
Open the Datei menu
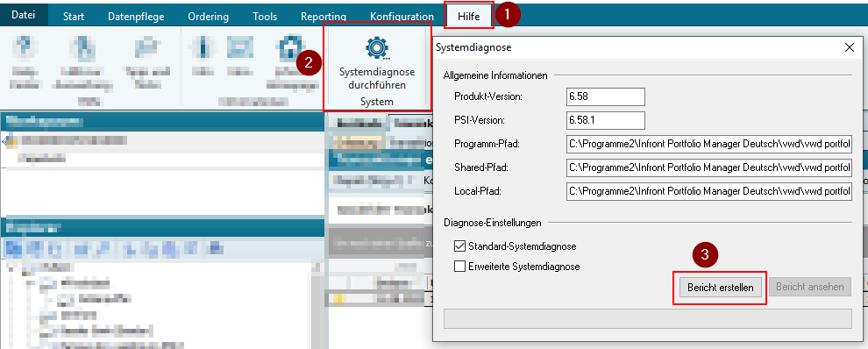coord(24,15)
